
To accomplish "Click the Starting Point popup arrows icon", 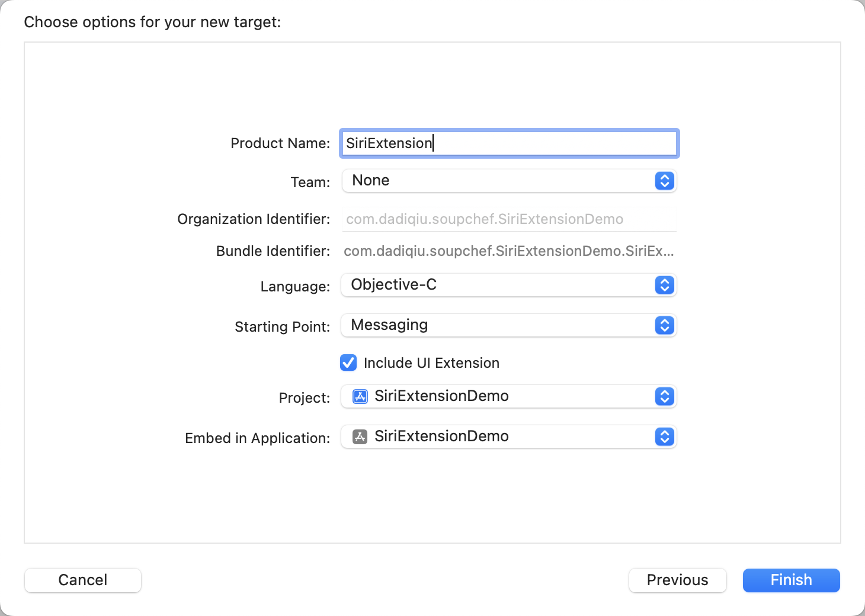I will pos(665,325).
